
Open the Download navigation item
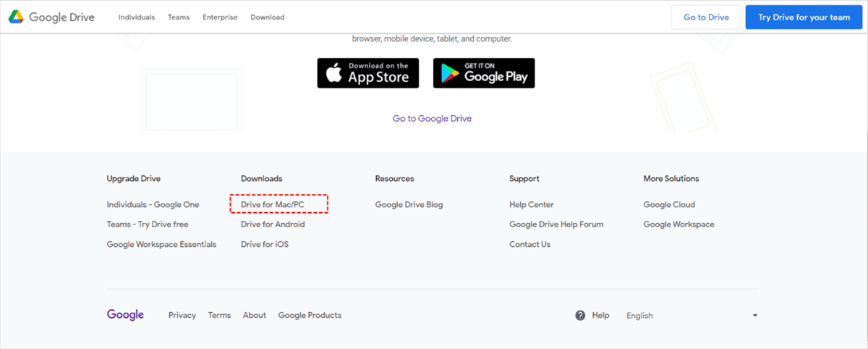pyautogui.click(x=268, y=17)
